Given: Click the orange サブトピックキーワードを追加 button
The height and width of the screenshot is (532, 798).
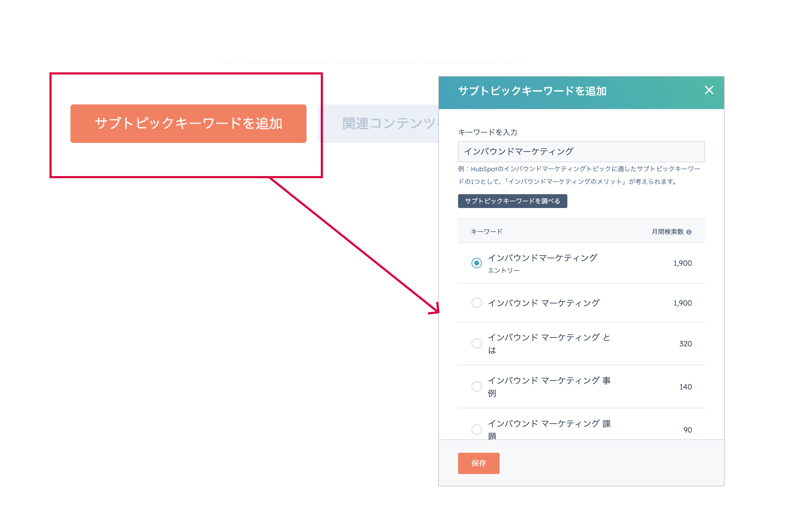Looking at the screenshot, I should [x=188, y=123].
